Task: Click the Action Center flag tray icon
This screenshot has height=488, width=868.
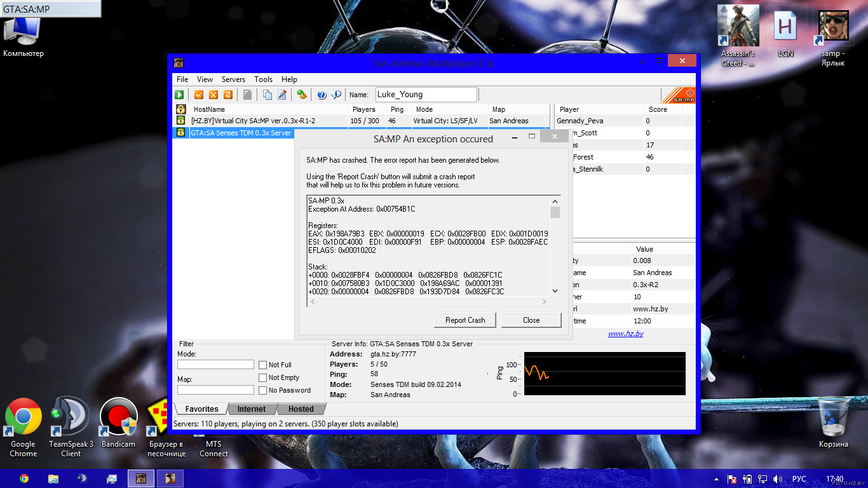Action: pyautogui.click(x=732, y=479)
